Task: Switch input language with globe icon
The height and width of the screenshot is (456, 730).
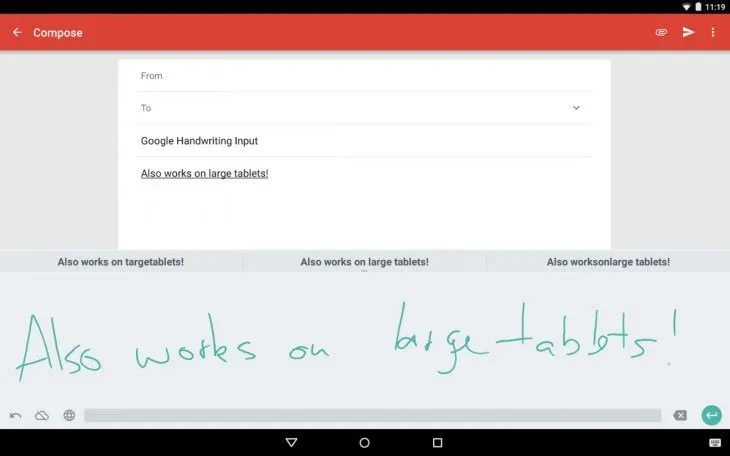Action: (x=69, y=415)
